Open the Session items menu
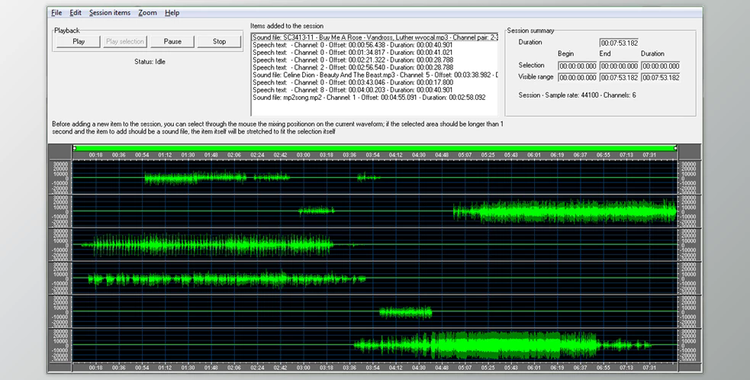 [110, 13]
